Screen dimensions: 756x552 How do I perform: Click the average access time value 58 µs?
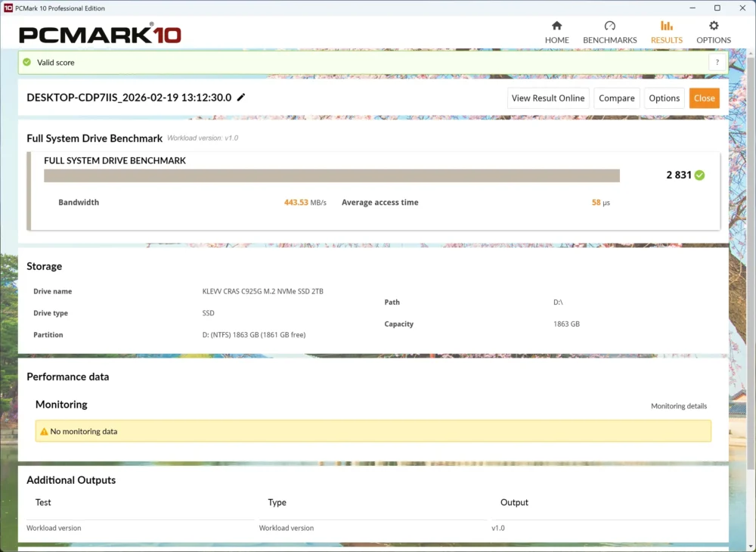(x=601, y=203)
